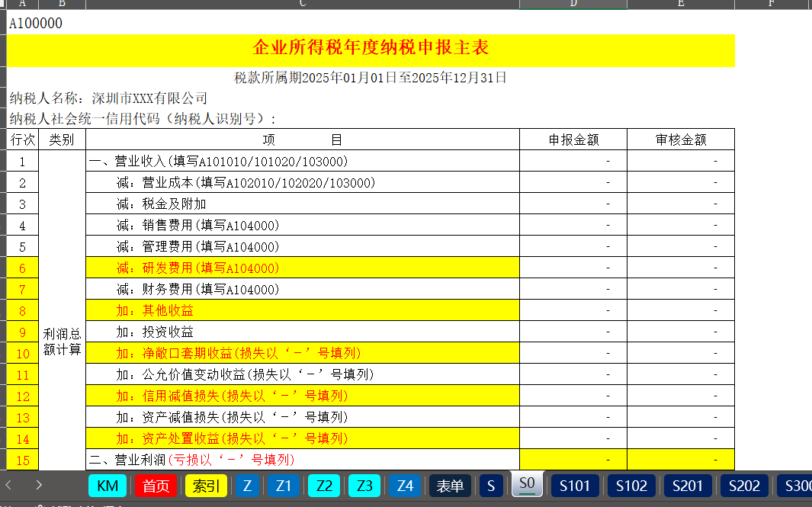Select 减：营业成本 item cell

pos(303,182)
